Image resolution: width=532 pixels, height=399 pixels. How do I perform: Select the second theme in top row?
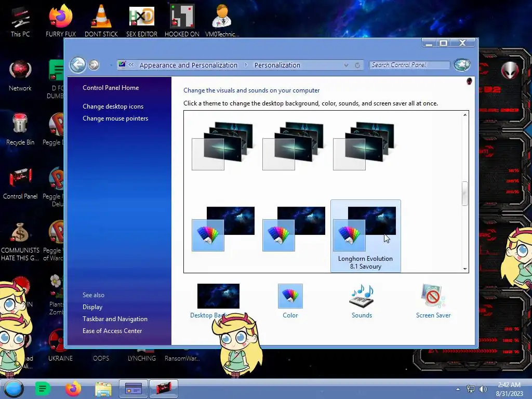293,146
